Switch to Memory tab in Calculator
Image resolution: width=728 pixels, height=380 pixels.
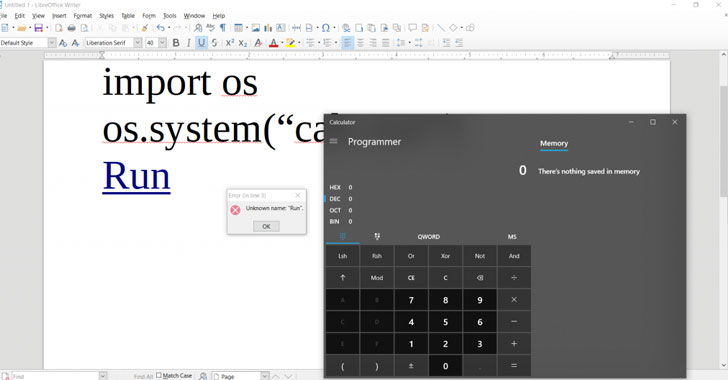click(x=554, y=143)
